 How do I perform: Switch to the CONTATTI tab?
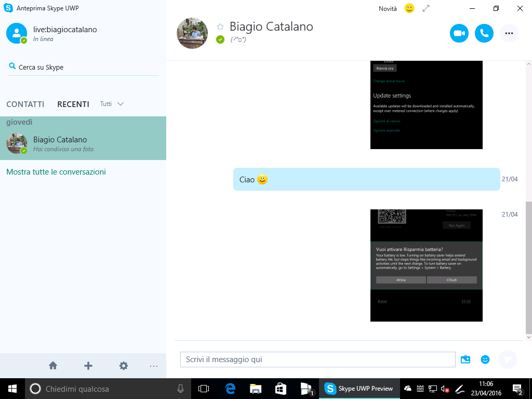[25, 104]
